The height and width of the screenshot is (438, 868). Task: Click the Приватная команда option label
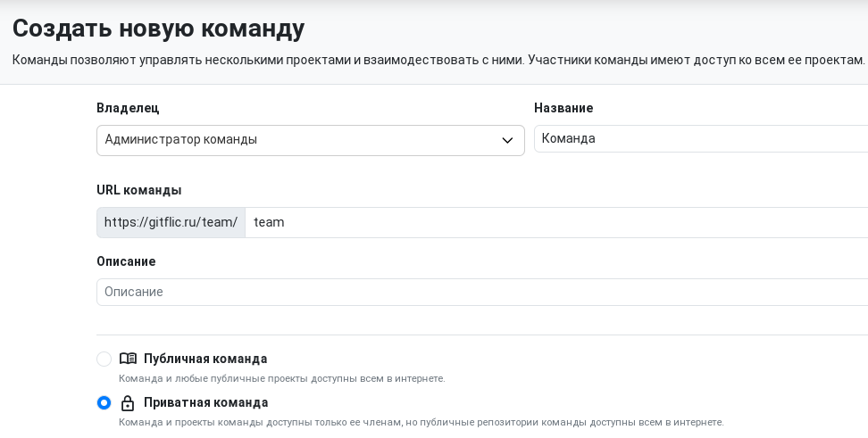pos(206,402)
